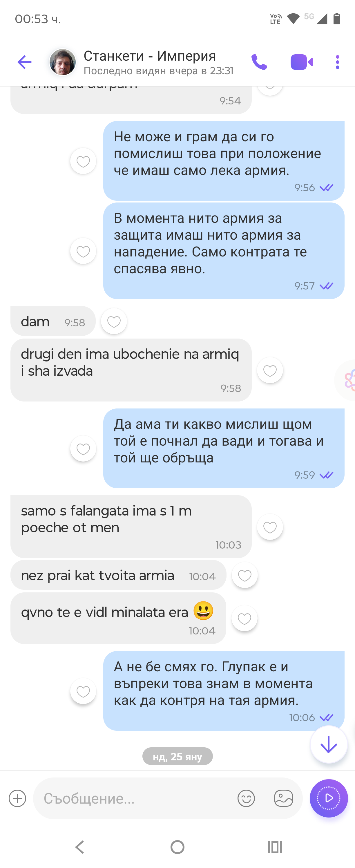Tap the Android home navigation button
The image size is (355, 868).
178,847
